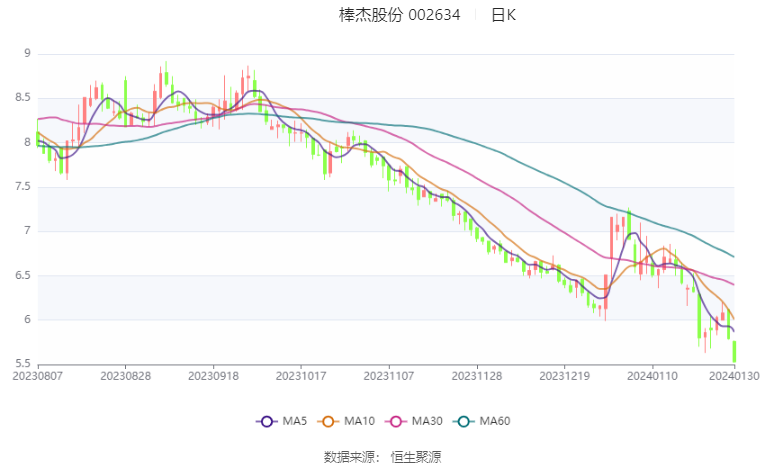The height and width of the screenshot is (465, 765).
Task: Click the 7.5 price axis label
Action: point(23,186)
